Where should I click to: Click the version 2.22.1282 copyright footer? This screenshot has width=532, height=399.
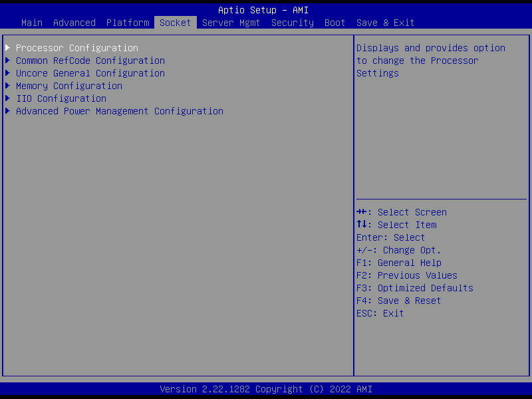[x=266, y=389]
